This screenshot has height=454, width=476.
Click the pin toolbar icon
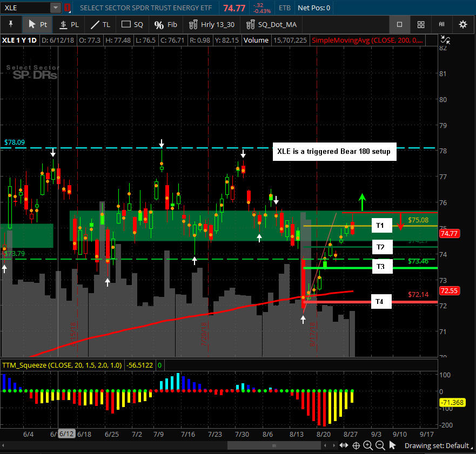[11, 24]
